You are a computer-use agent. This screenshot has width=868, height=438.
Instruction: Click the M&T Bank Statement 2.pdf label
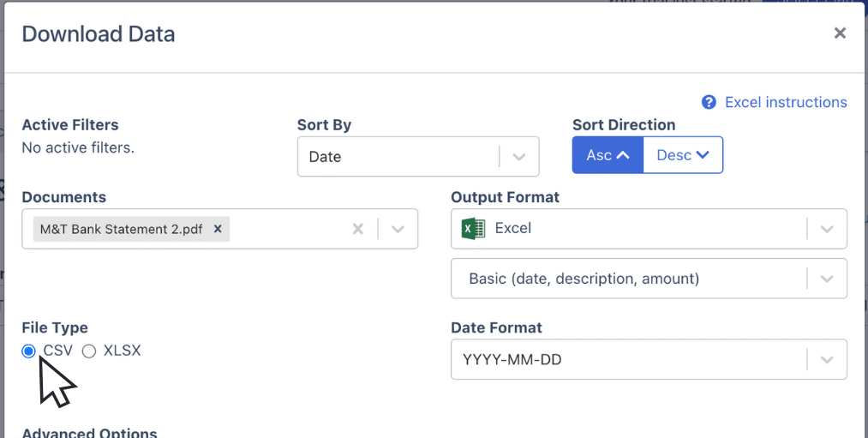121,229
